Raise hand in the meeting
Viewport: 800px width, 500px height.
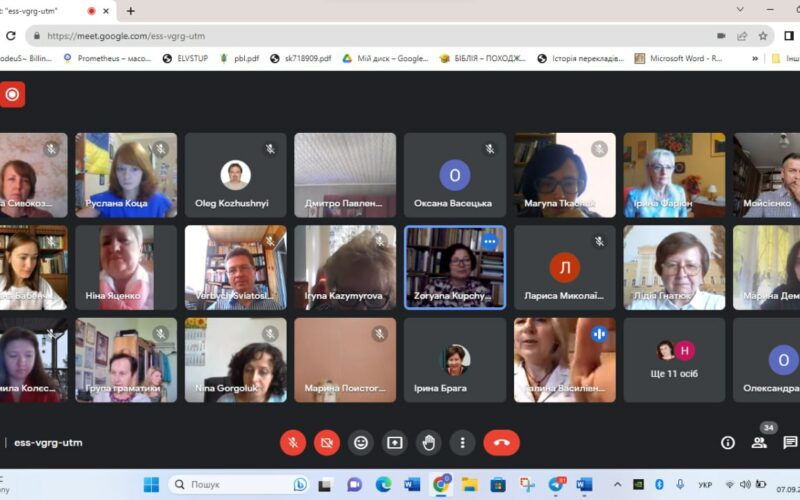pos(428,442)
